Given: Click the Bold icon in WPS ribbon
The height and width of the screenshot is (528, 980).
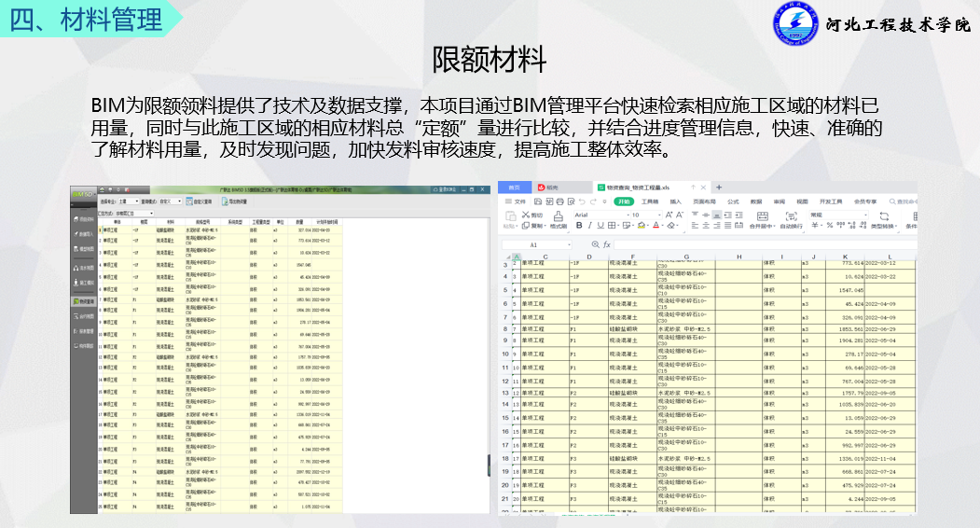Looking at the screenshot, I should click(579, 225).
